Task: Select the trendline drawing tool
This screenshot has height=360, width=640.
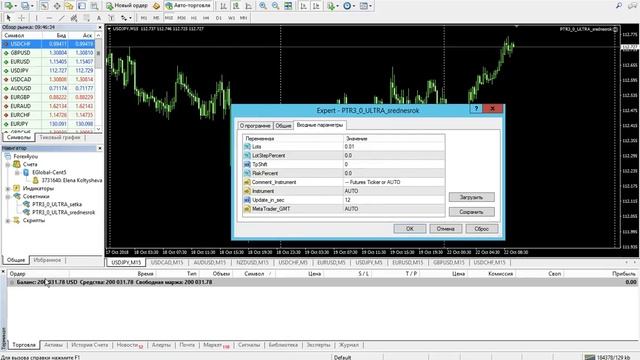Action: pyautogui.click(x=61, y=18)
